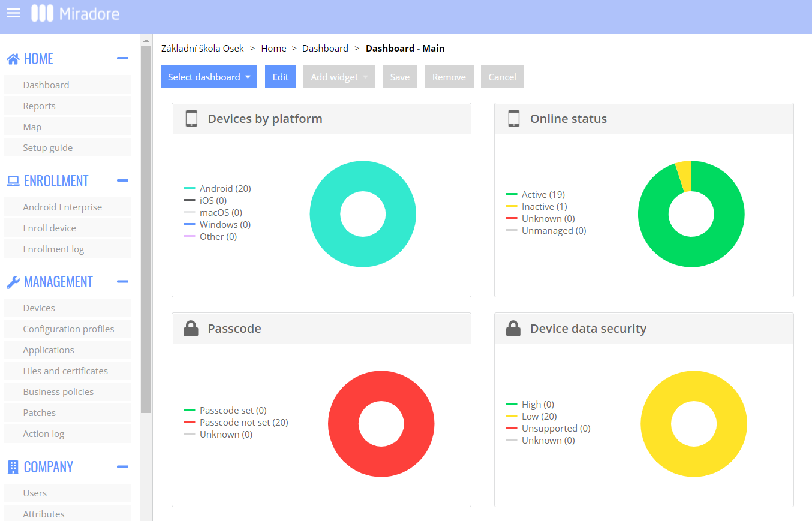Click the Passcode widget lock icon
The height and width of the screenshot is (521, 812).
click(x=191, y=329)
